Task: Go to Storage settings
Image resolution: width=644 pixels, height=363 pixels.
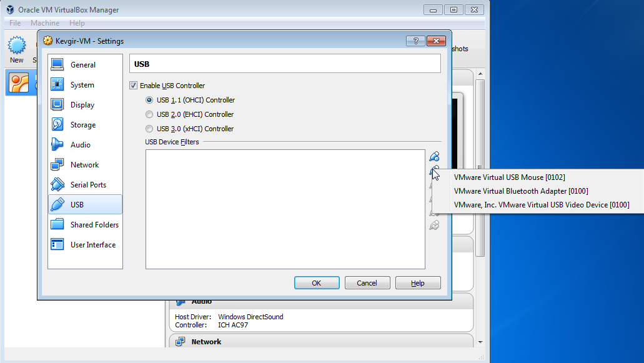Action: (x=85, y=125)
